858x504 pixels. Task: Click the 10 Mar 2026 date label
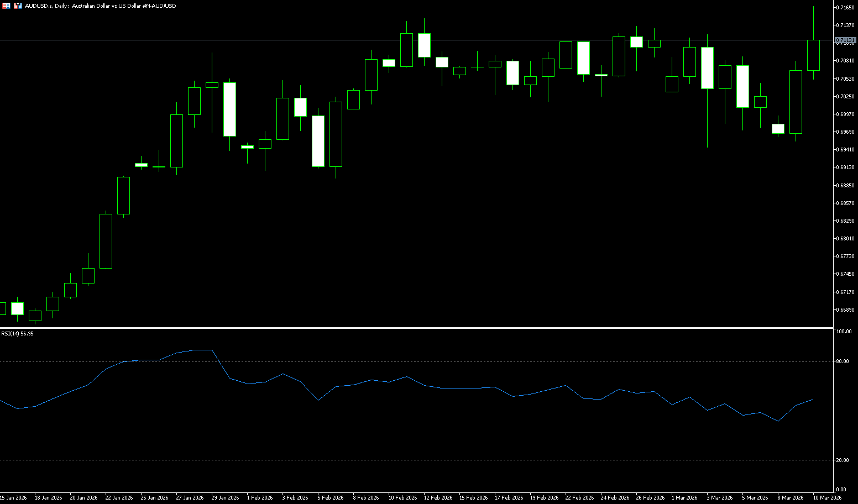coord(827,498)
